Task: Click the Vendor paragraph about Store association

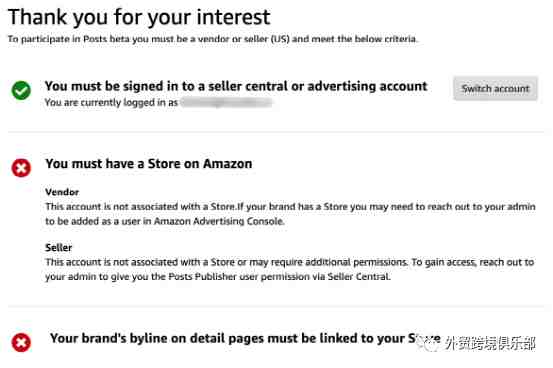Action: point(290,214)
